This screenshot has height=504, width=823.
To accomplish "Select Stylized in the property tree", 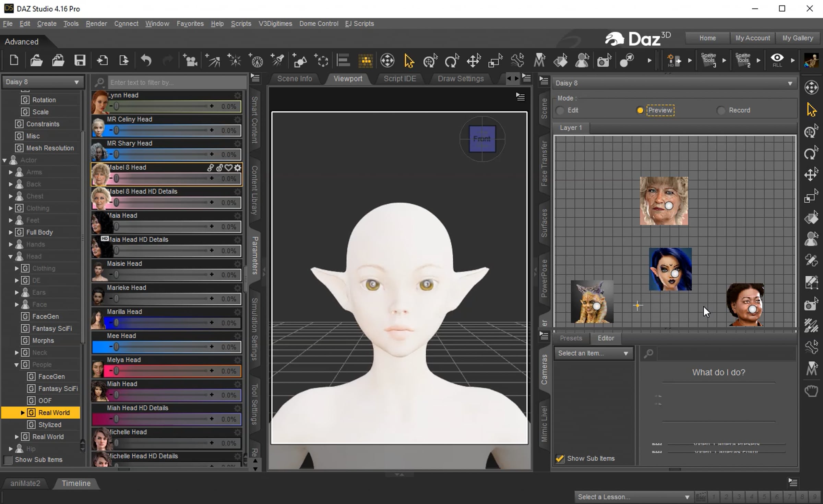I will click(50, 425).
